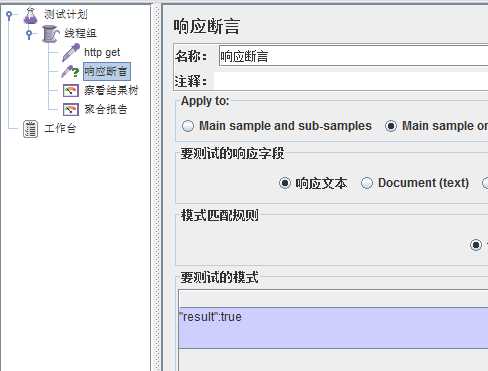Click the 响应断言 panel heading
Image resolution: width=488 pixels, height=371 pixels.
tap(206, 27)
